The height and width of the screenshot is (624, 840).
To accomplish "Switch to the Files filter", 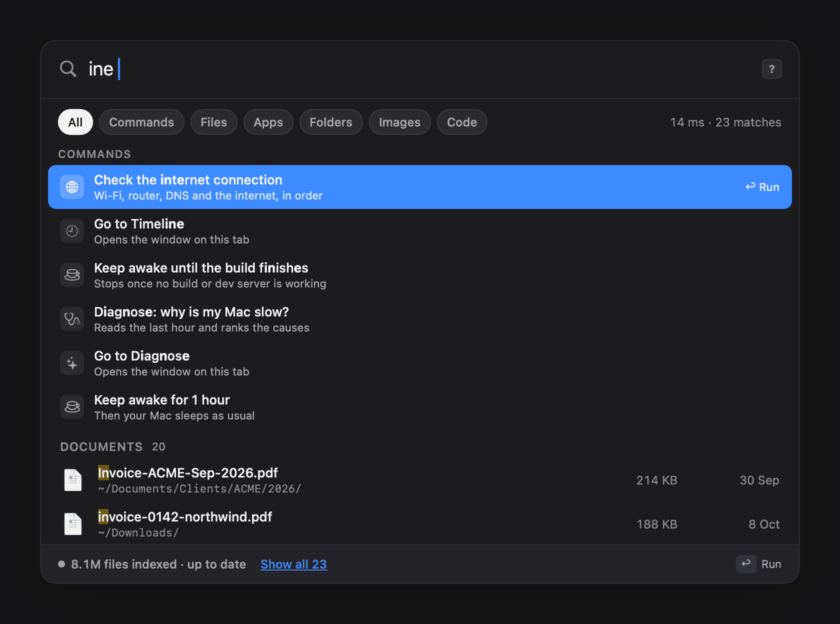I will point(214,122).
